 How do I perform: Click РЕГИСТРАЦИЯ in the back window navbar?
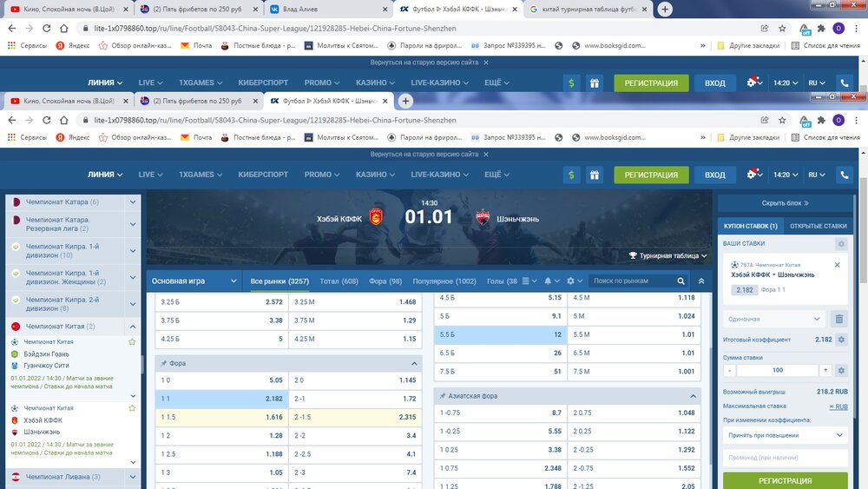pyautogui.click(x=651, y=83)
